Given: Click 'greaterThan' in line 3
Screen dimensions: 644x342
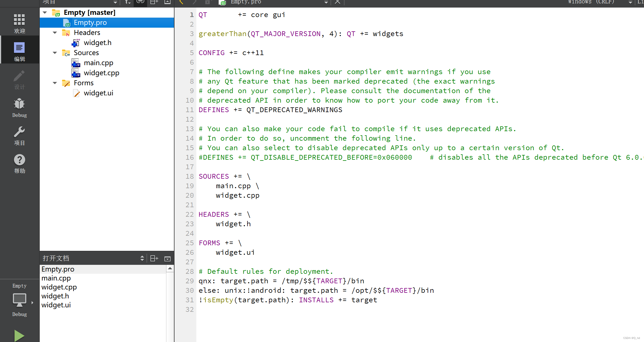Looking at the screenshot, I should tap(223, 34).
